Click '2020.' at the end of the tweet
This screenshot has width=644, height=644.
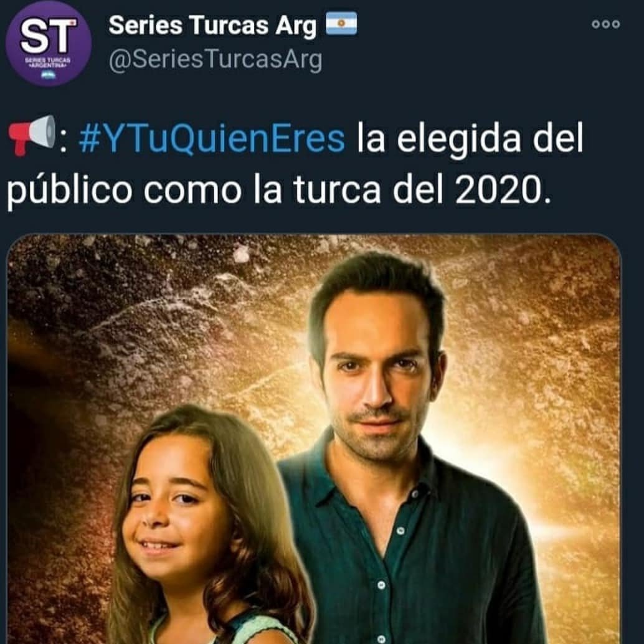point(503,190)
